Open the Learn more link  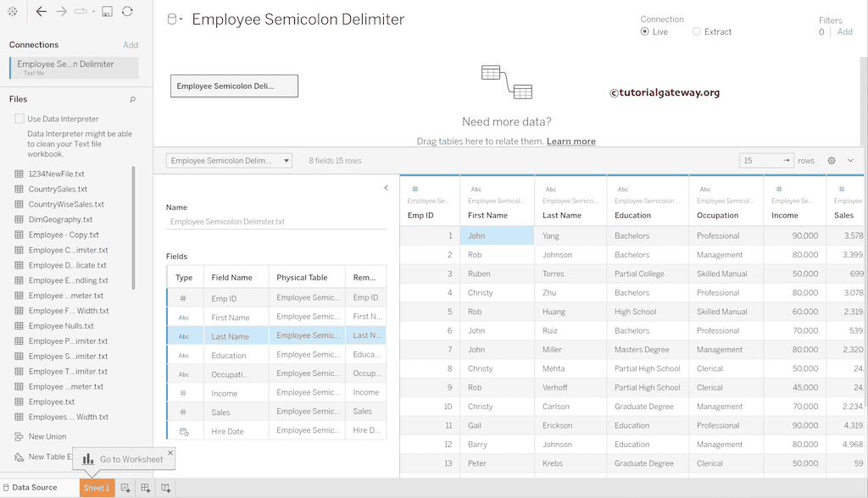[570, 141]
